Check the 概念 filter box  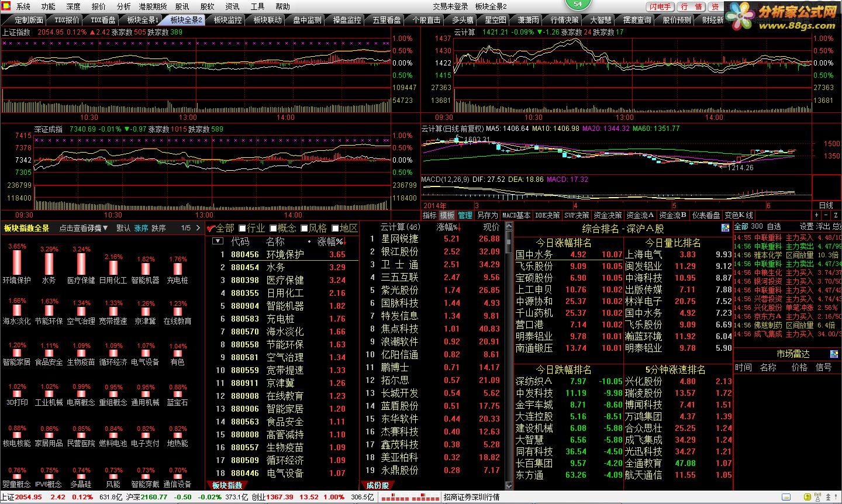click(x=273, y=228)
